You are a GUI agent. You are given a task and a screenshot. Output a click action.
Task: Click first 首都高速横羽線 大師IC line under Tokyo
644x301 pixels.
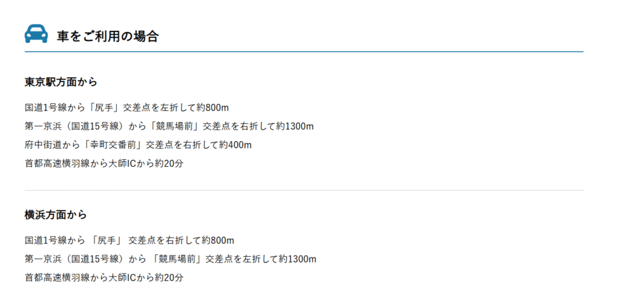point(104,163)
